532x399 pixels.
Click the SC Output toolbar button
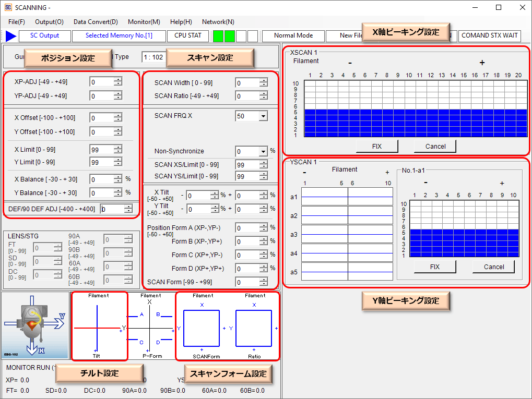(44, 35)
